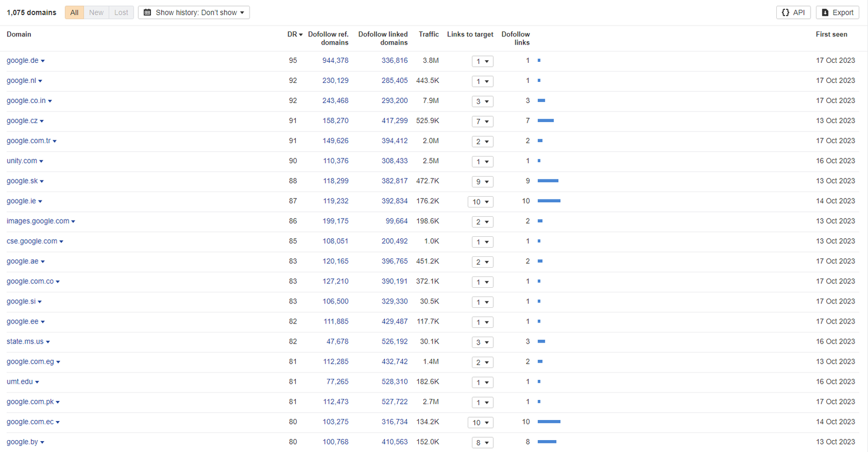This screenshot has height=452, width=868.
Task: Switch to the Lost domains tab
Action: pyautogui.click(x=121, y=12)
